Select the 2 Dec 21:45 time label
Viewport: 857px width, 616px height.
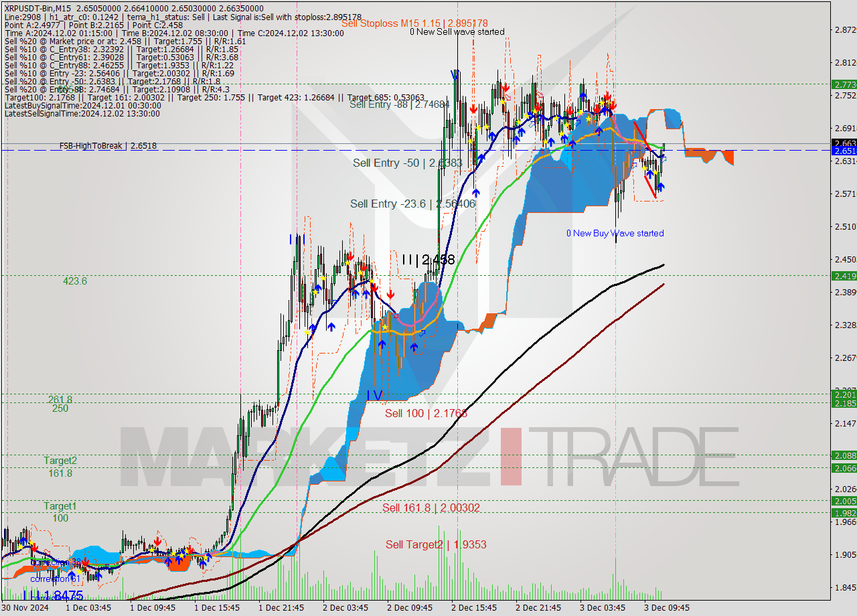pyautogui.click(x=538, y=608)
